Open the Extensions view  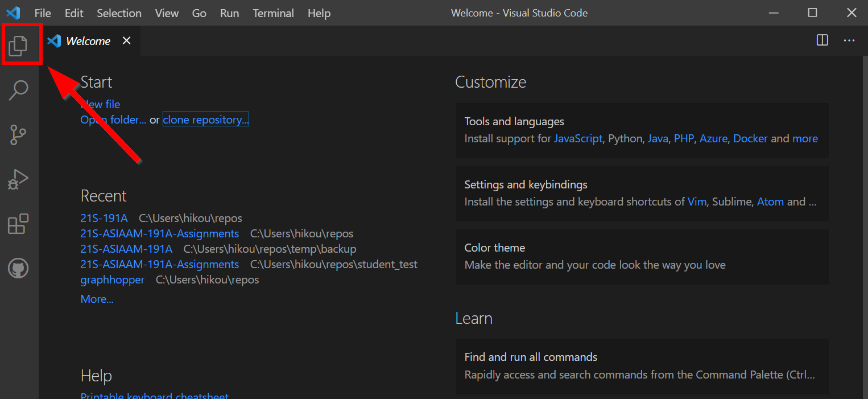[18, 224]
